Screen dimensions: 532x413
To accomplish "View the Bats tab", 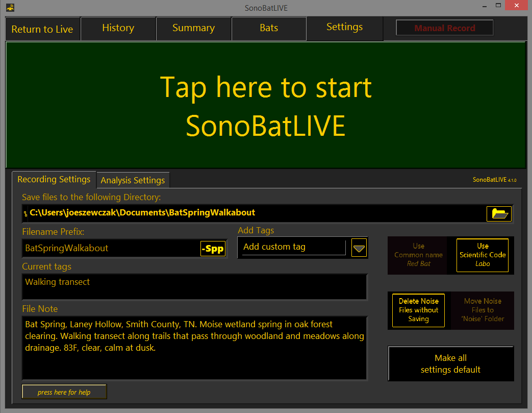I will pos(269,28).
